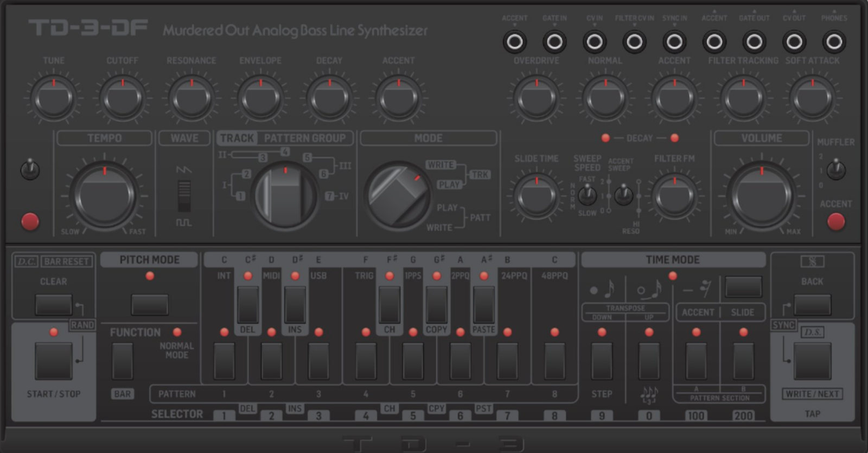Click the PITCH MODE button
The image size is (868, 453).
(150, 305)
